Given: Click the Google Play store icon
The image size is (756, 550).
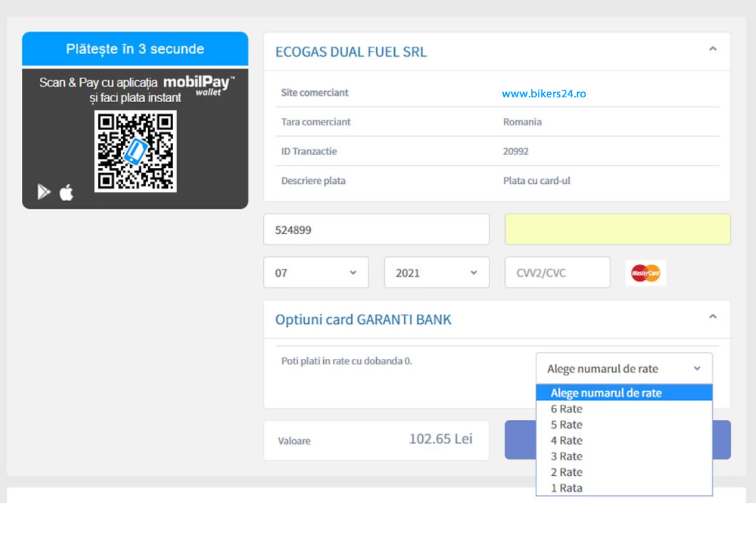Looking at the screenshot, I should [x=44, y=192].
